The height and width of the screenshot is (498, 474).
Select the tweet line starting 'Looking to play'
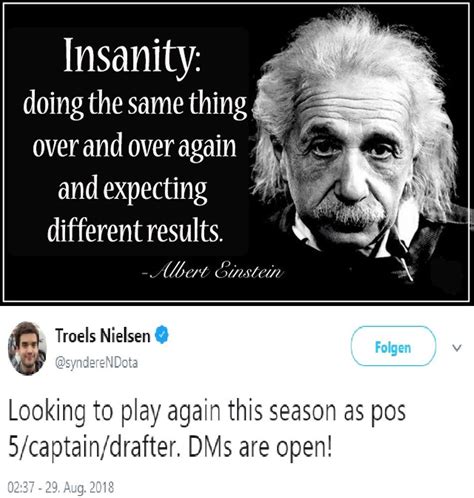207,411
